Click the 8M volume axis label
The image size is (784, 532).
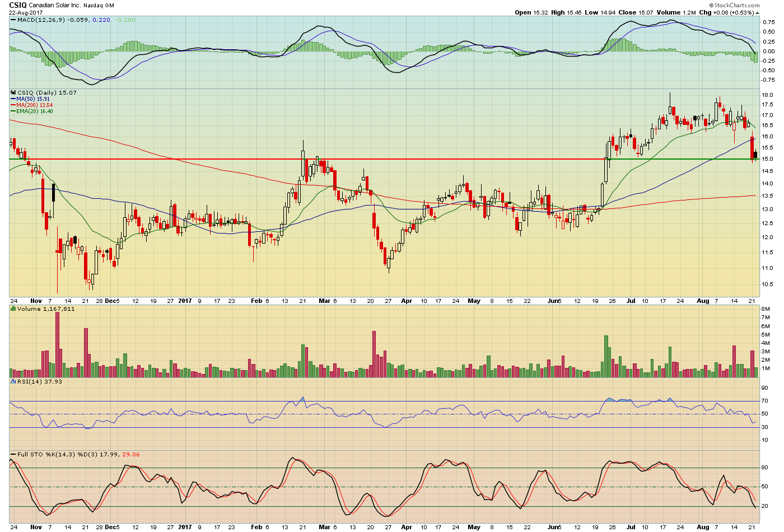766,309
